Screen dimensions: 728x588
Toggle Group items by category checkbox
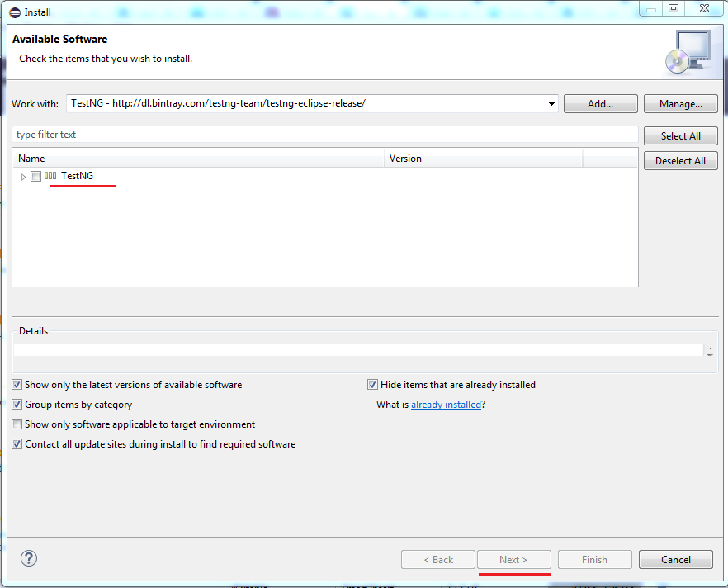[x=17, y=405]
